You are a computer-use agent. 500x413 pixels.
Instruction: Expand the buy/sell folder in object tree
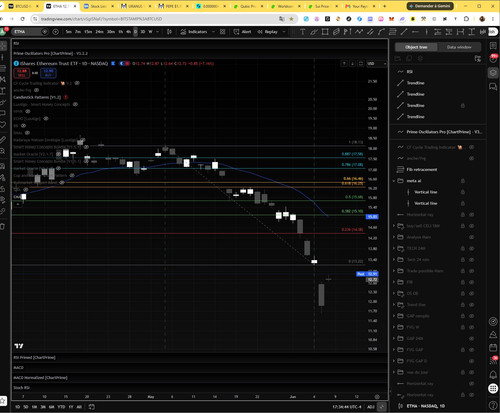click(394, 226)
